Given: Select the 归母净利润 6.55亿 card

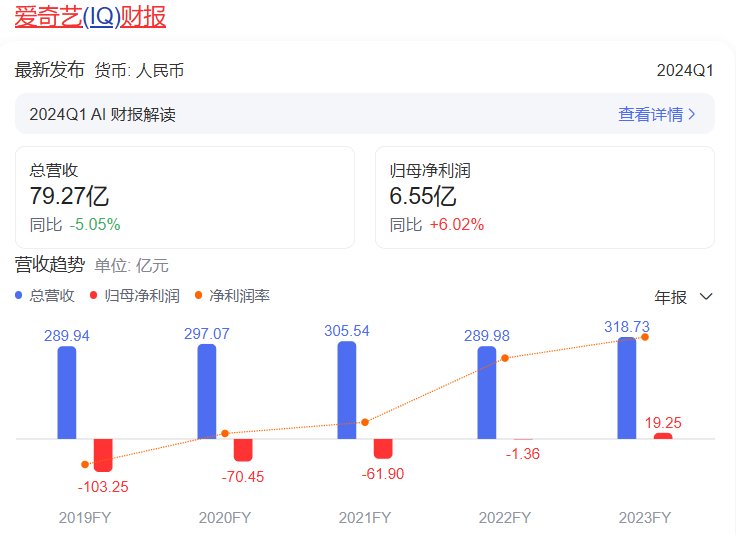Looking at the screenshot, I should click(545, 198).
